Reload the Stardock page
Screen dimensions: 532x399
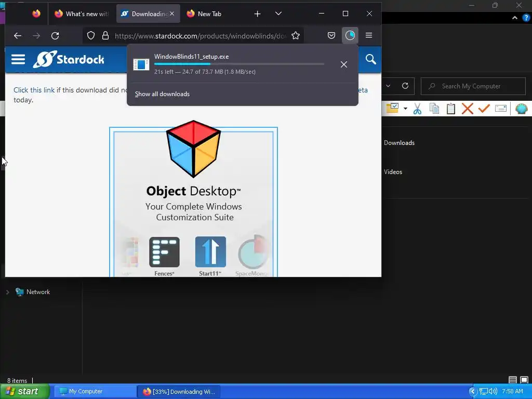coord(55,36)
